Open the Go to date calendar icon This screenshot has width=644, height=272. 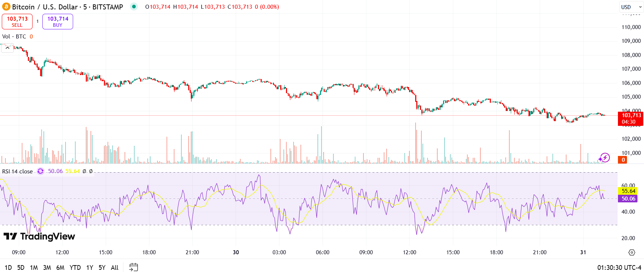click(x=134, y=267)
